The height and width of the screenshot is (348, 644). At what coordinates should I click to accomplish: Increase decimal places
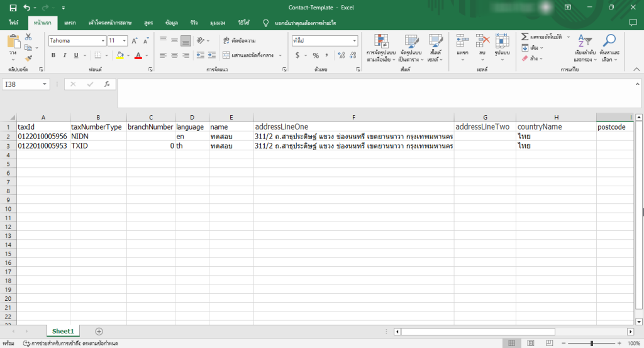pyautogui.click(x=341, y=55)
